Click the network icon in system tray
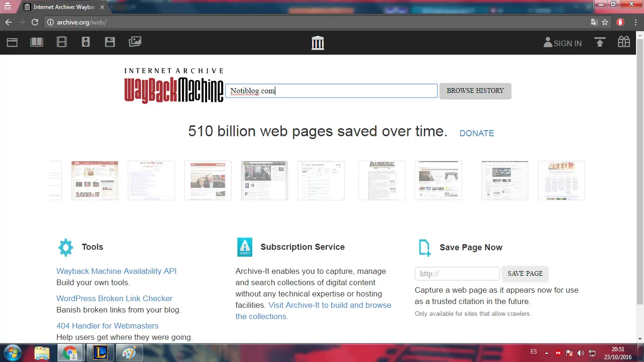 [592, 353]
